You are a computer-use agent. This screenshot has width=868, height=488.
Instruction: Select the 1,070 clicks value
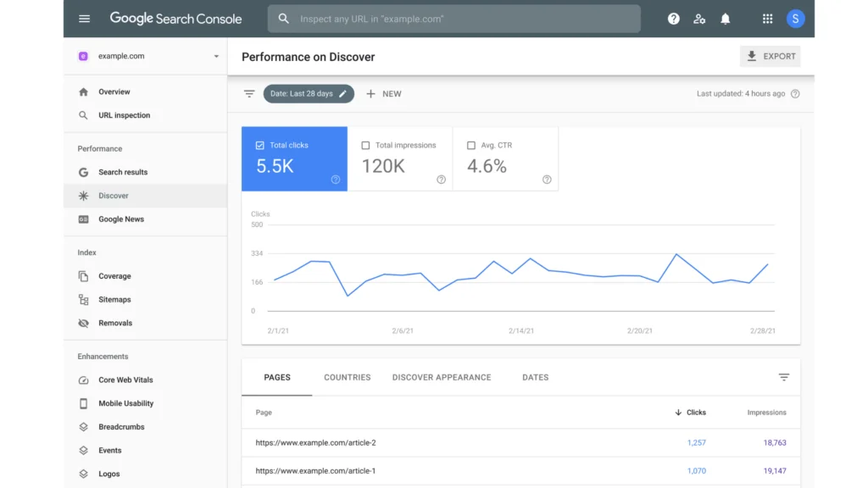697,471
